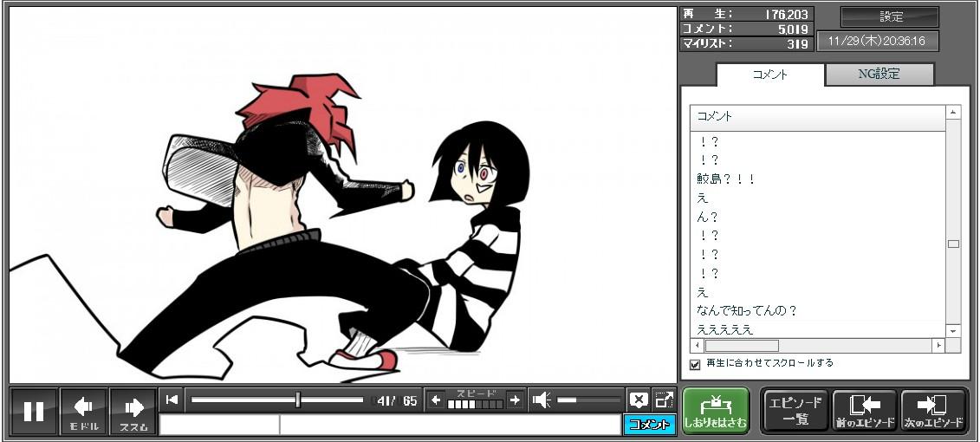Image resolution: width=980 pixels, height=442 pixels.
Task: Open 設定 settings button
Action: [890, 17]
